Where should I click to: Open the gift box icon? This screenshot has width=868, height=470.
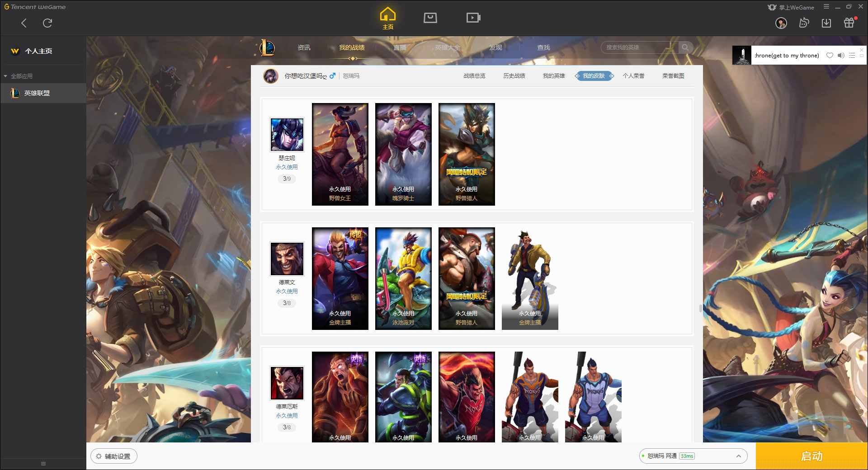tap(849, 23)
